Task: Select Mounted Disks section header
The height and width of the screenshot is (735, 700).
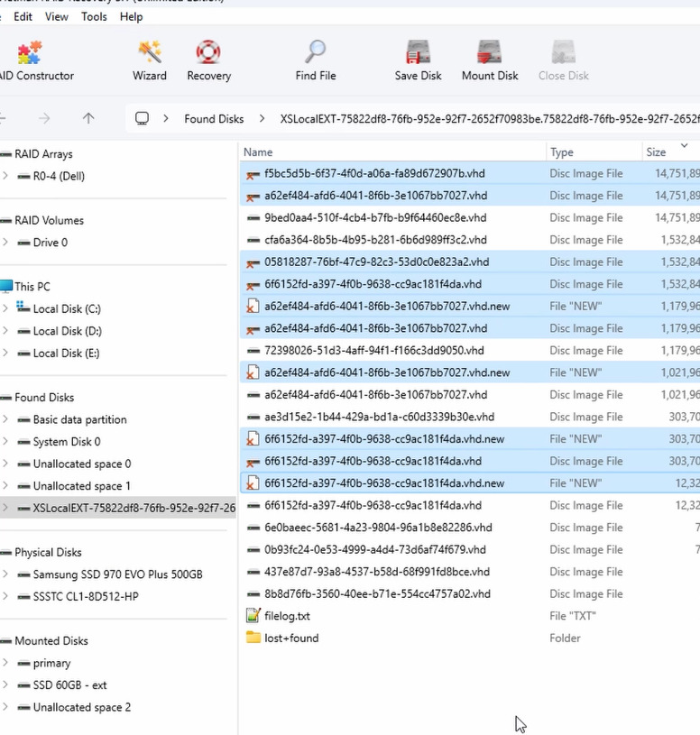Action: 51,640
